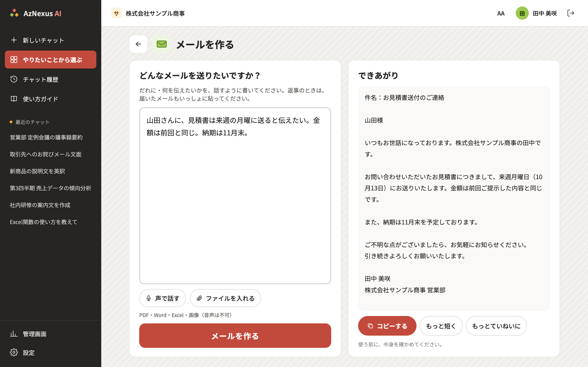Click the plus icon beside 新しいチャット

pos(14,40)
